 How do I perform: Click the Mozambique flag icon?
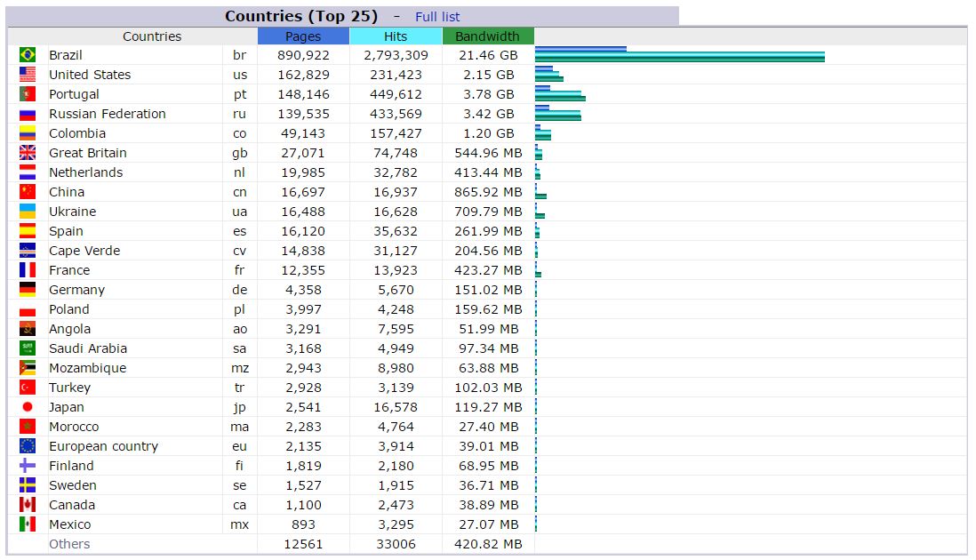[28, 368]
